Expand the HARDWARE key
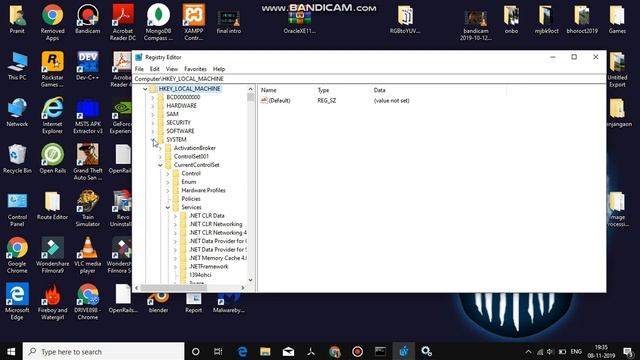Screen dimensions: 640x360 pos(153,106)
